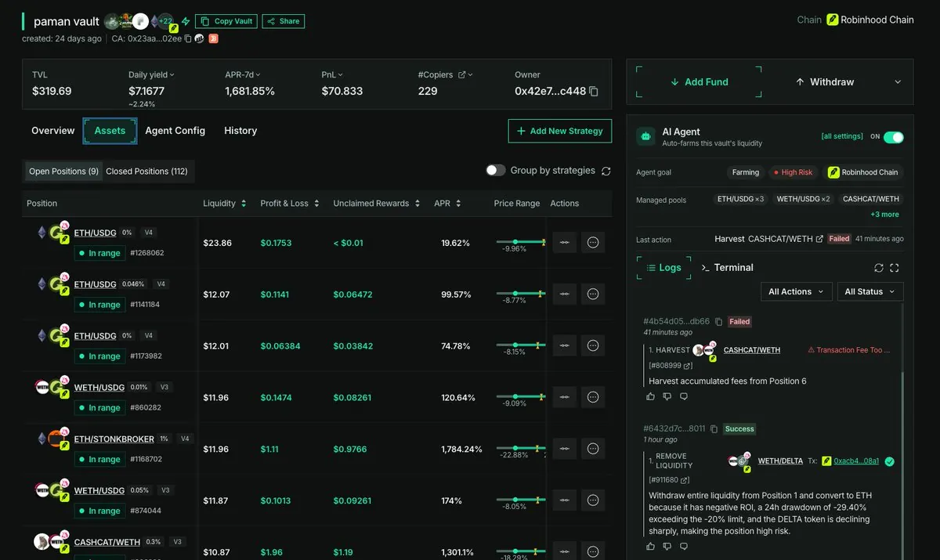Open the History tab
The height and width of the screenshot is (560, 940).
[240, 131]
